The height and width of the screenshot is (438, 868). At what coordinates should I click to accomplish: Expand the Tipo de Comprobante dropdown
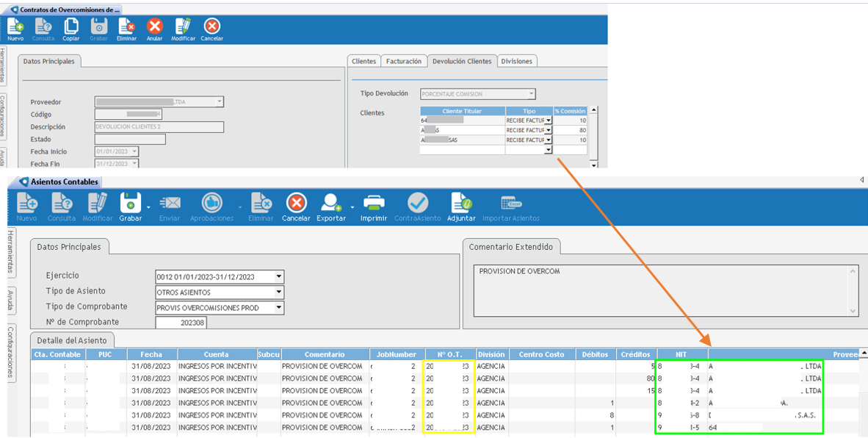point(279,307)
